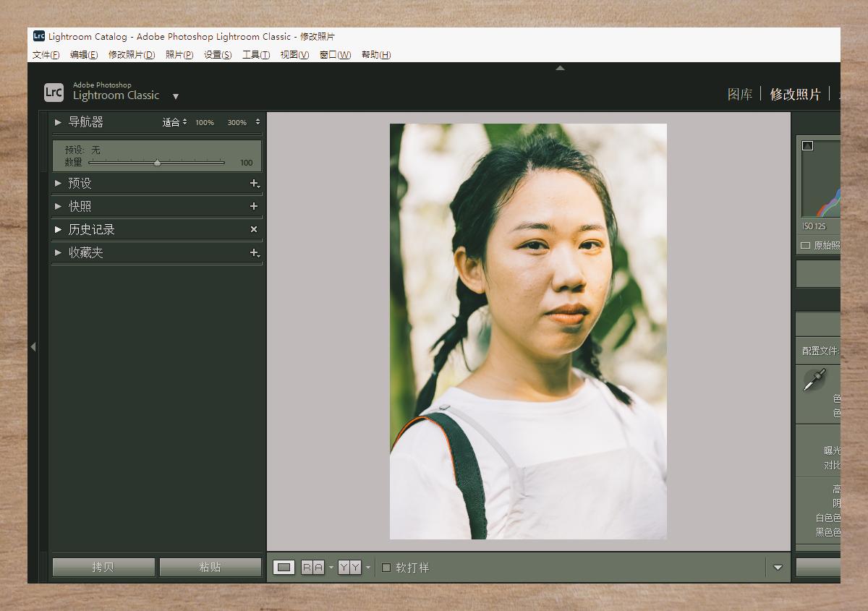Clear history with the 历史记录 X icon
Viewport: 868px width, 611px height.
click(254, 229)
